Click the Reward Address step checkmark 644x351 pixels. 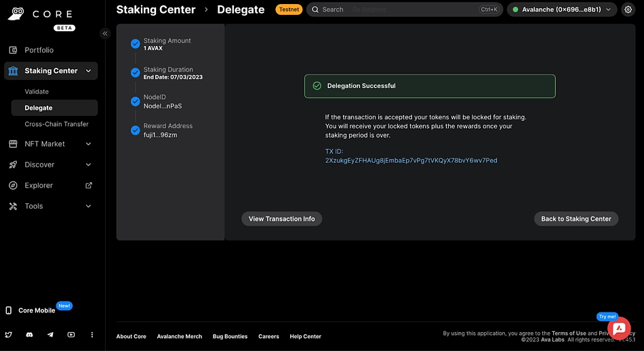[x=136, y=130]
